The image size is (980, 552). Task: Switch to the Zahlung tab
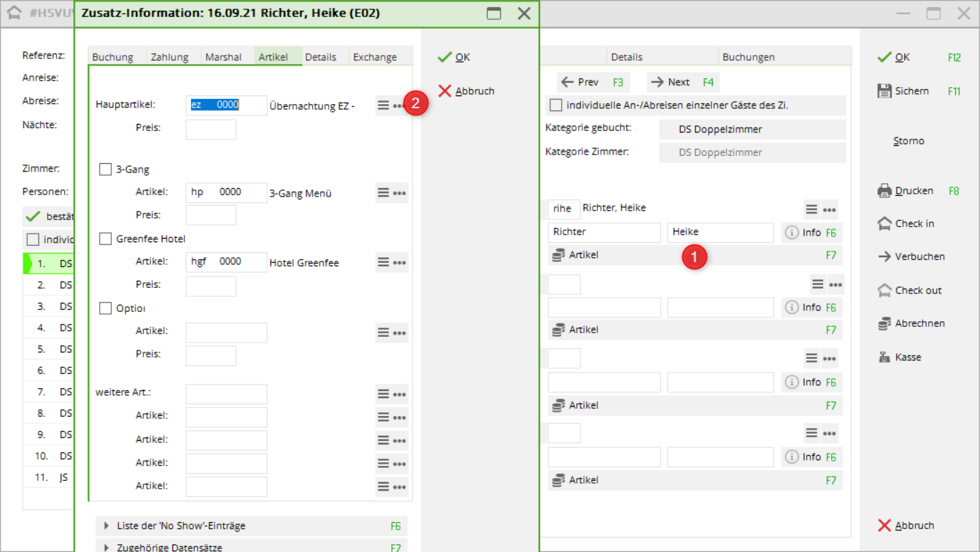[170, 57]
